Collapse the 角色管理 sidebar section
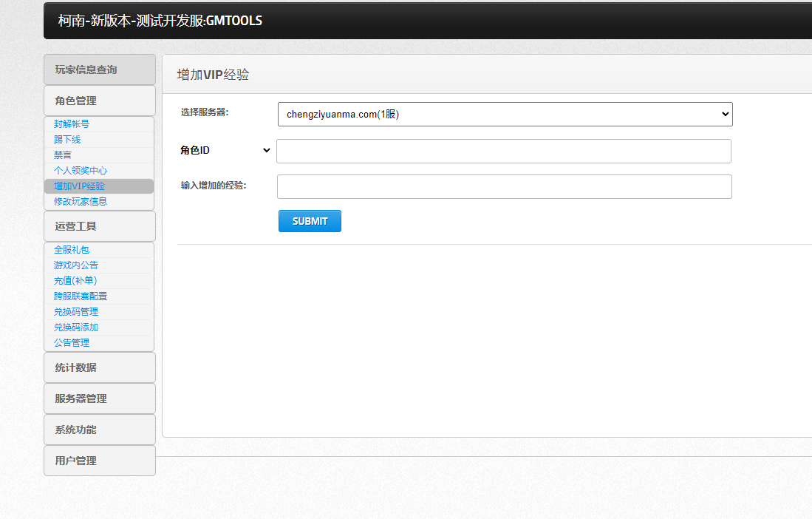Screen dimensions: 812x519 tap(100, 101)
